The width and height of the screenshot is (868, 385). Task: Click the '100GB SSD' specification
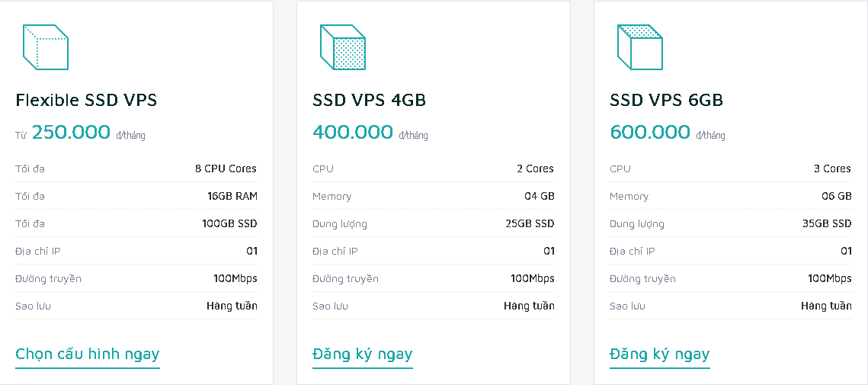tap(229, 223)
